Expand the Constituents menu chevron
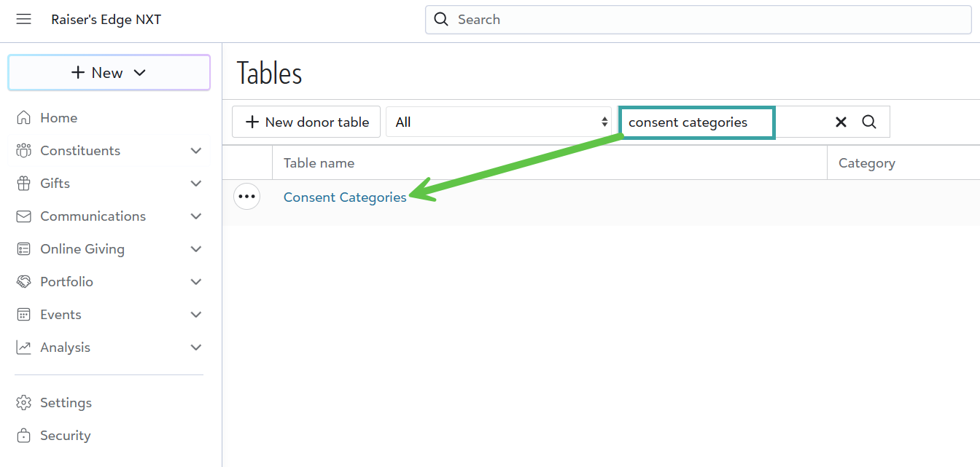 tap(195, 151)
